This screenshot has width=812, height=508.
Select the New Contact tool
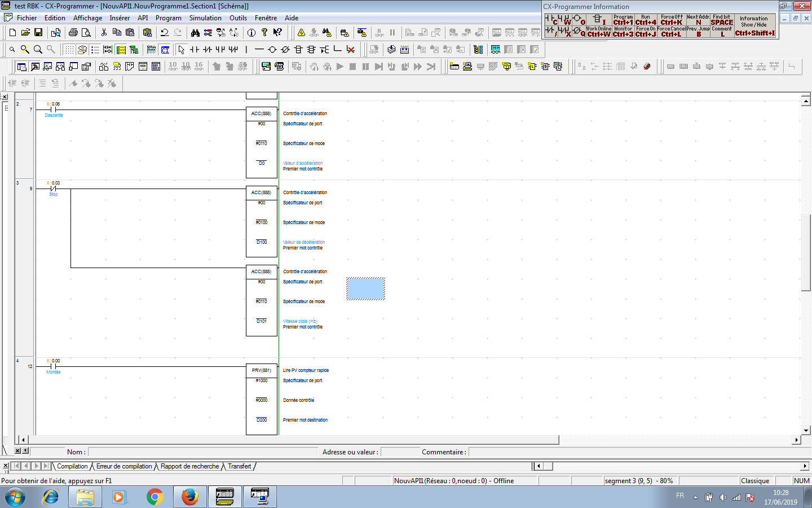(195, 50)
